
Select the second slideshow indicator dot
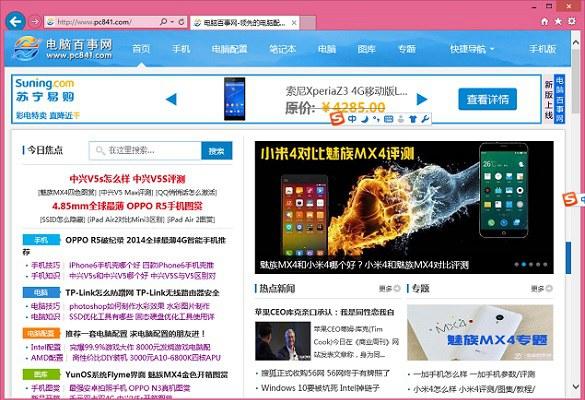click(523, 265)
